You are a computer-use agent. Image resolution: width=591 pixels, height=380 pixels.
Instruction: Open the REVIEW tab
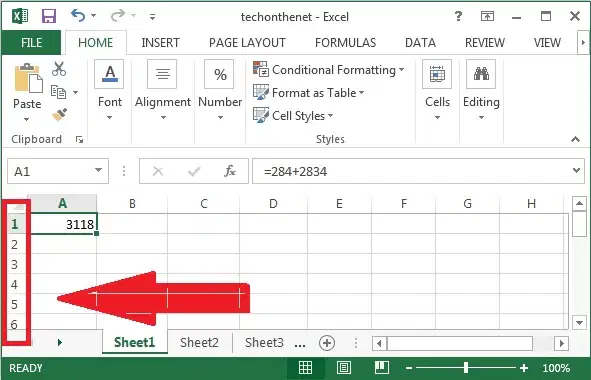click(485, 43)
